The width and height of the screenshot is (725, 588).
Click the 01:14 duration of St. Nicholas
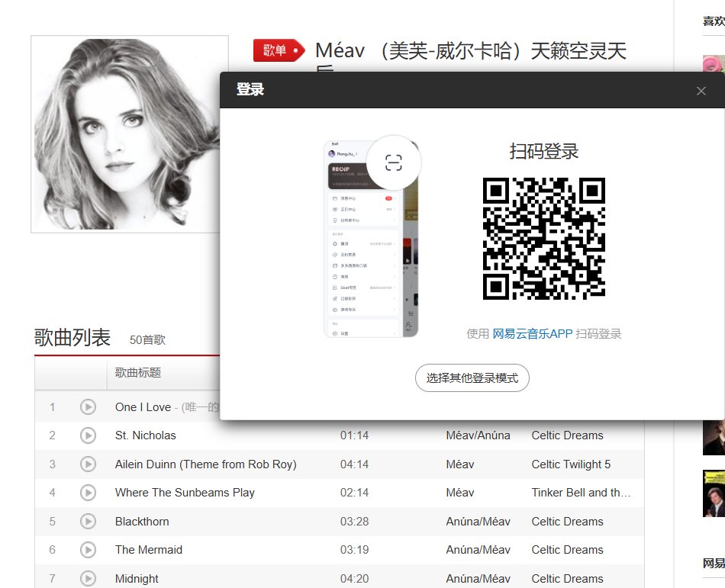[355, 435]
